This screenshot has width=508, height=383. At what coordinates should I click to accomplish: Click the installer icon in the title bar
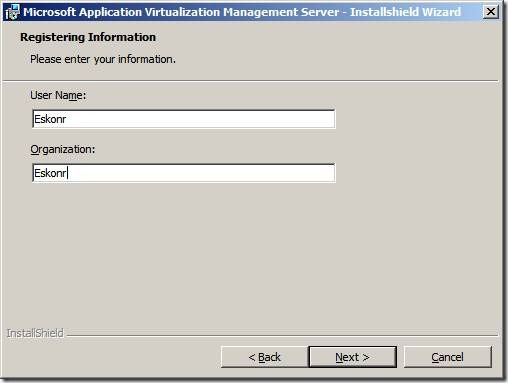pyautogui.click(x=12, y=12)
